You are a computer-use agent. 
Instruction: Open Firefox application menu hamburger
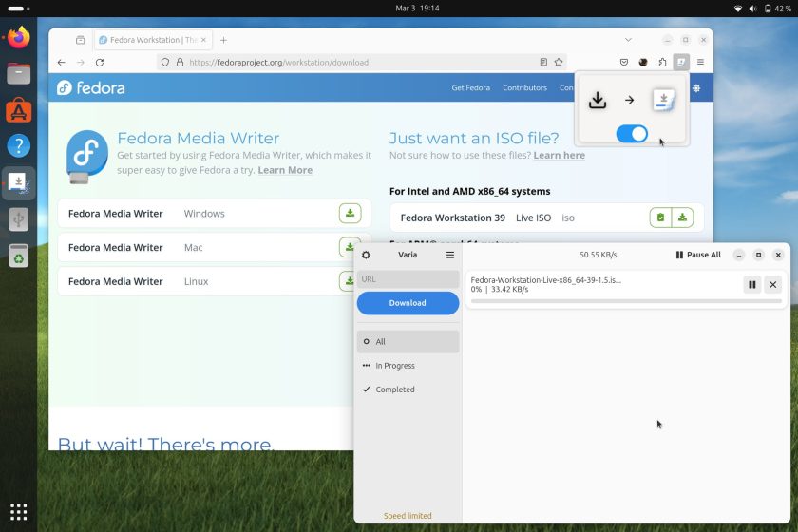click(x=700, y=62)
